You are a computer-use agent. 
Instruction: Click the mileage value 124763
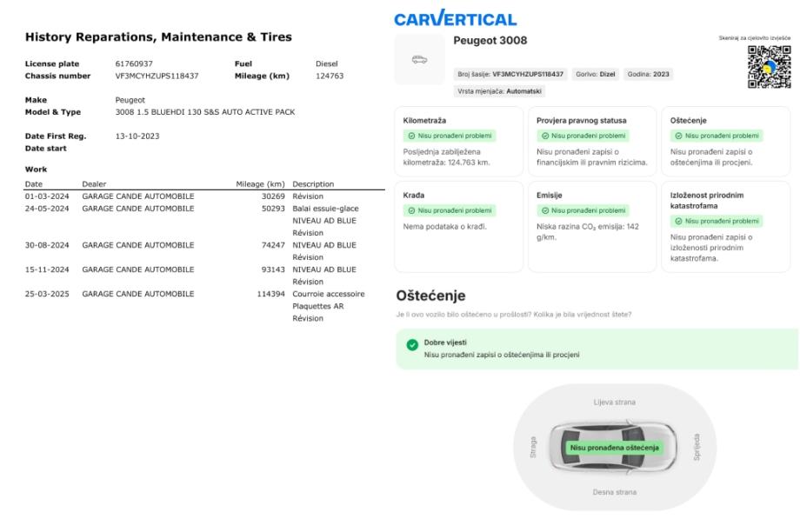[330, 76]
